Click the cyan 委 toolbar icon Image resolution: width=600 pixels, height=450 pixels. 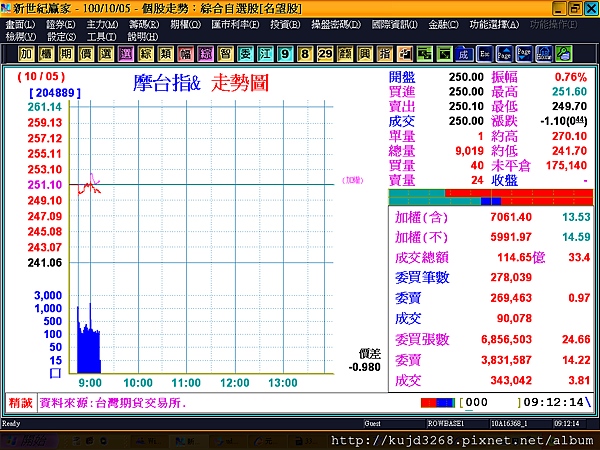click(x=245, y=54)
